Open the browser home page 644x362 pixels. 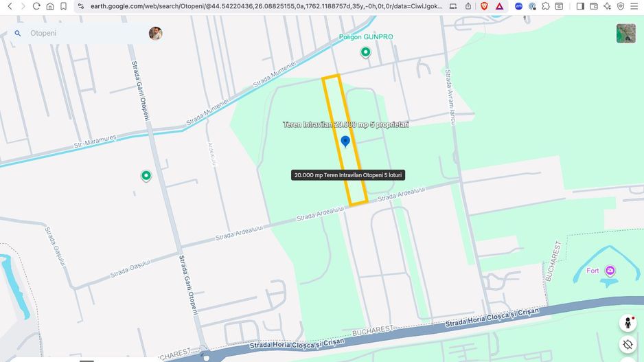50,6
